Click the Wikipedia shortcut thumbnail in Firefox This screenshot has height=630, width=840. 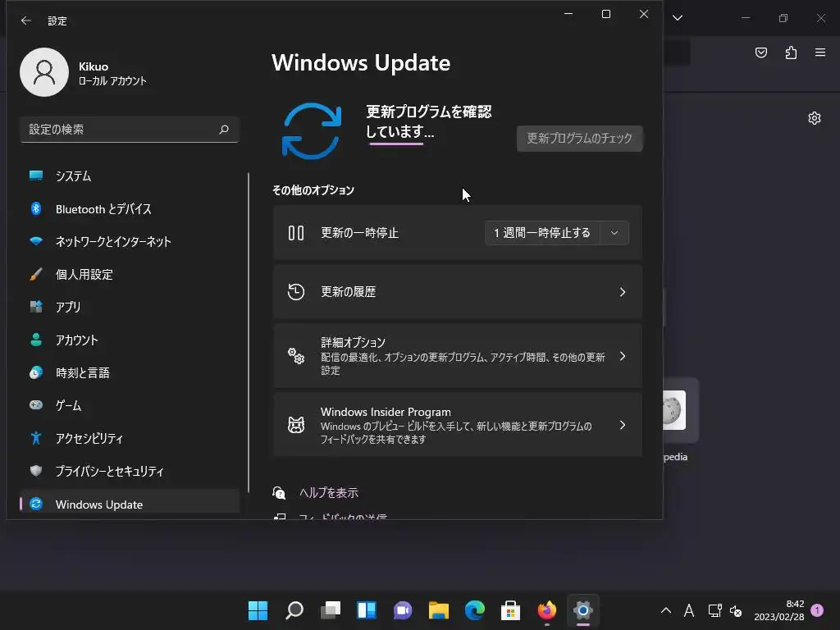(x=675, y=410)
